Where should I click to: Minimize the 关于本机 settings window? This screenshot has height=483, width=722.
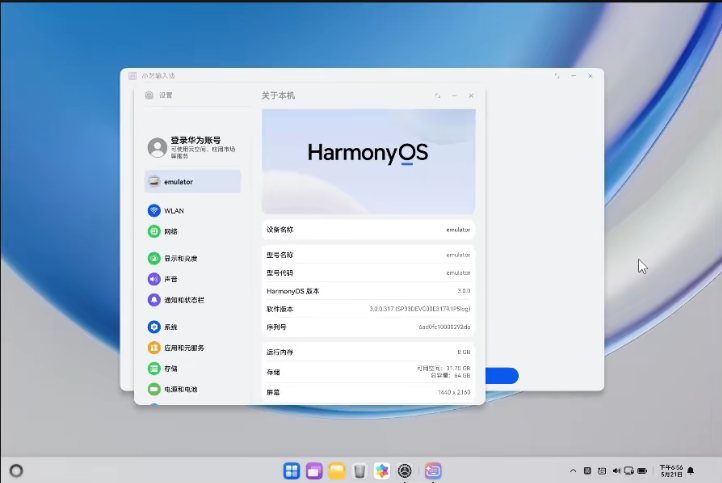[x=454, y=96]
